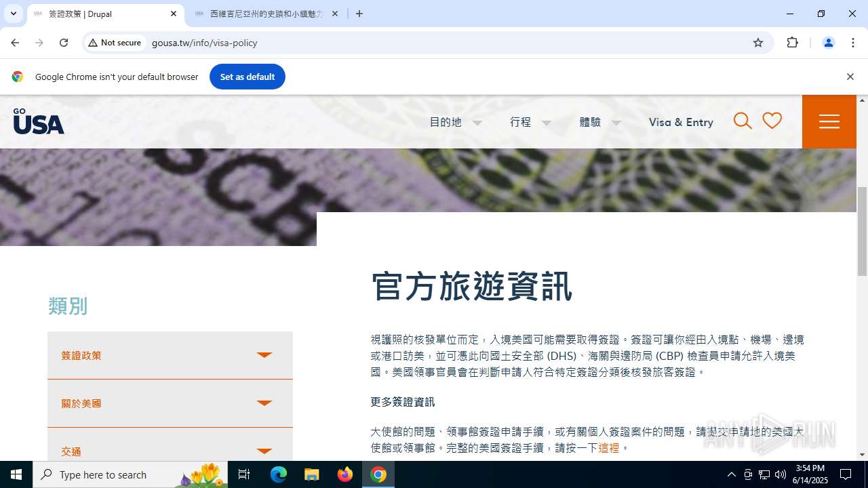This screenshot has height=488, width=868.
Task: Open network settings tray icon
Action: click(x=764, y=474)
